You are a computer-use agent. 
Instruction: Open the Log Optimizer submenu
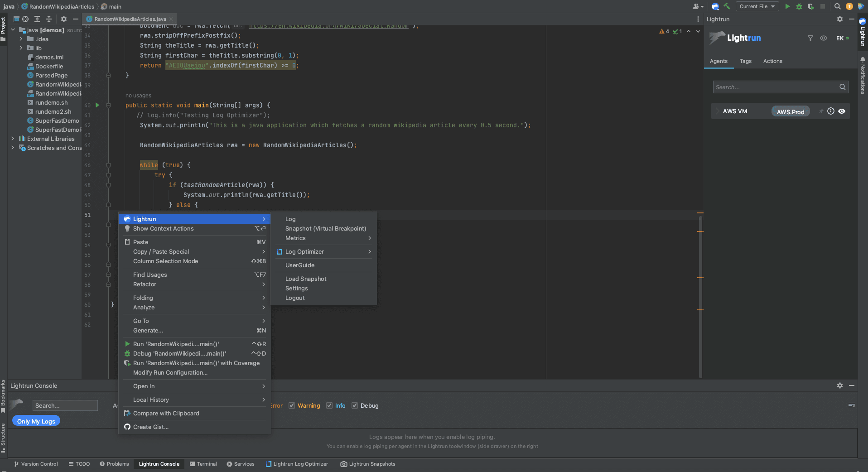(x=324, y=251)
